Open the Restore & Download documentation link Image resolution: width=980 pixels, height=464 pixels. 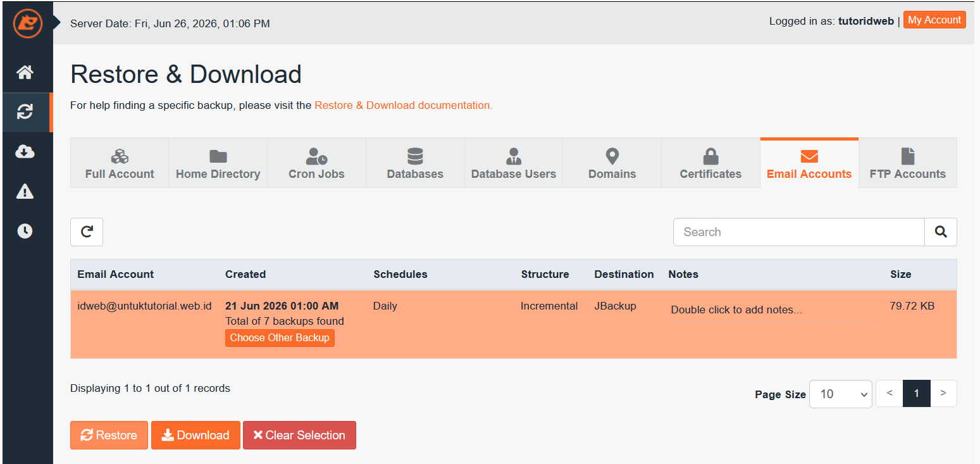tap(403, 105)
